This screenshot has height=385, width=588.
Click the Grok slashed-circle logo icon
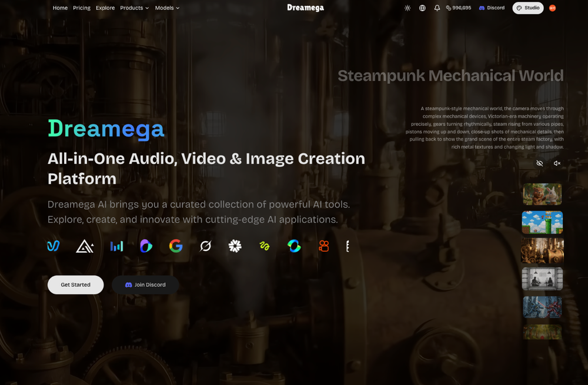point(205,246)
